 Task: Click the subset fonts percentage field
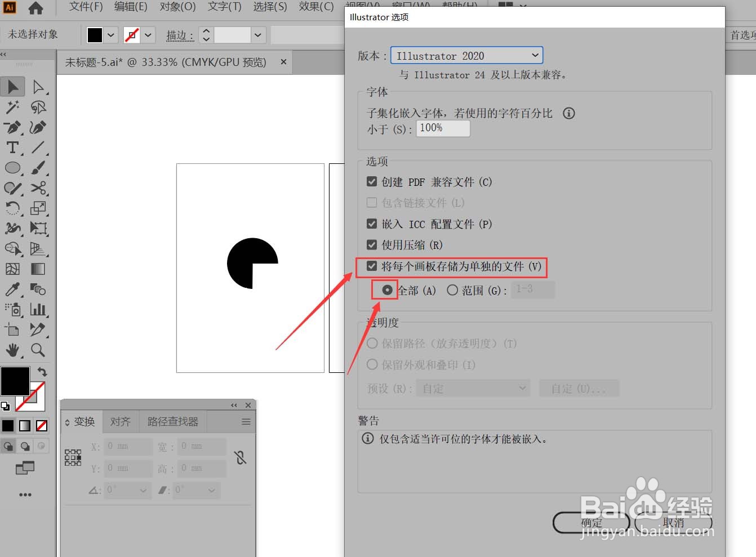coord(443,128)
